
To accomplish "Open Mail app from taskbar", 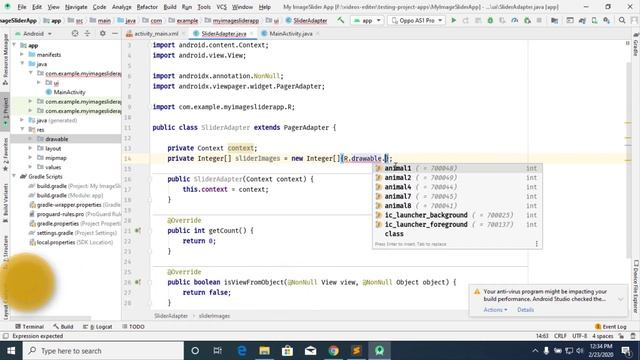I will click(311, 351).
